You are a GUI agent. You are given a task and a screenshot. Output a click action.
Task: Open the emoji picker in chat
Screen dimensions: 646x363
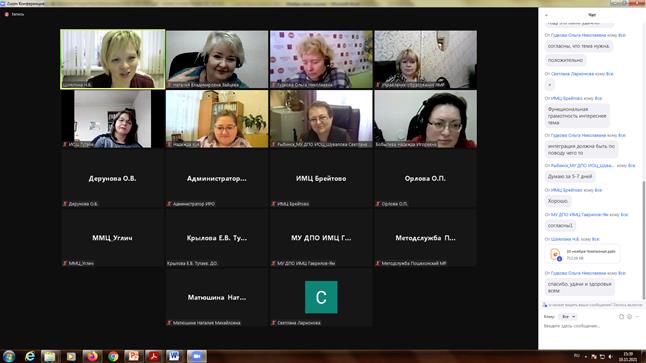point(629,316)
